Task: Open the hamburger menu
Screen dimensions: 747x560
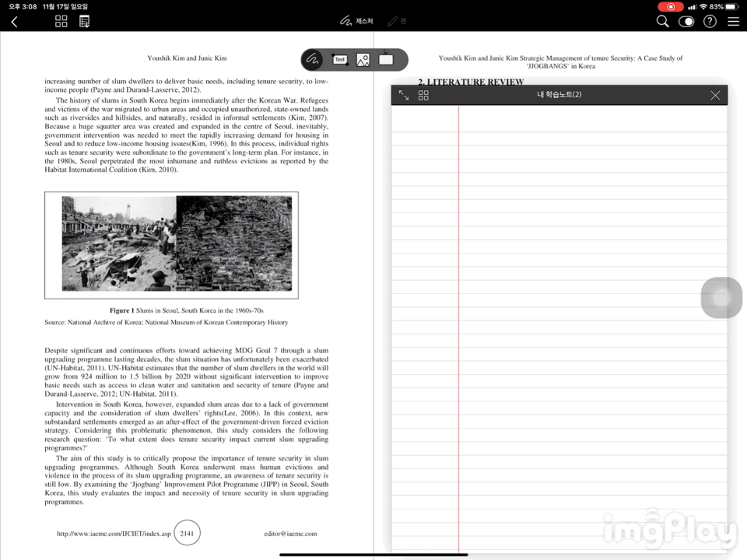Action: coord(733,22)
